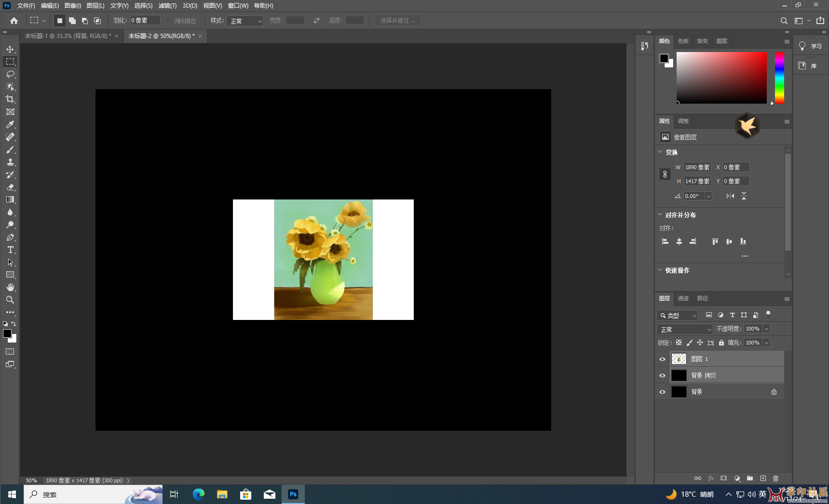This screenshot has height=504, width=829.
Task: Toggle visibility of 背景 layer
Action: pyautogui.click(x=662, y=392)
